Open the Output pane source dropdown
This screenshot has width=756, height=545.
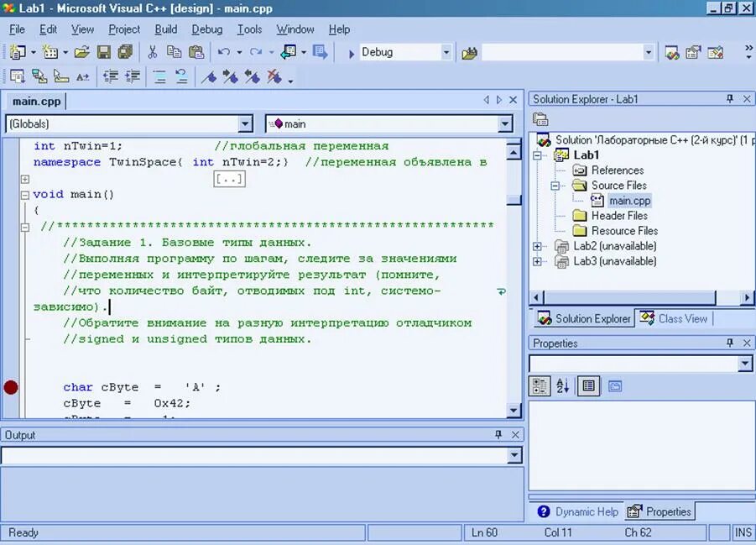point(514,455)
